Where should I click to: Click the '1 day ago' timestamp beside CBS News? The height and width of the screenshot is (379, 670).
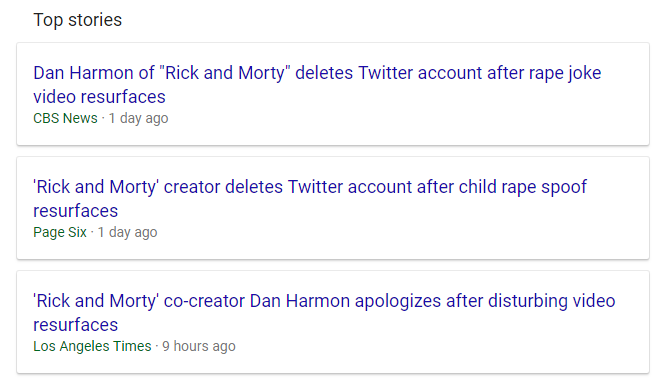click(138, 118)
